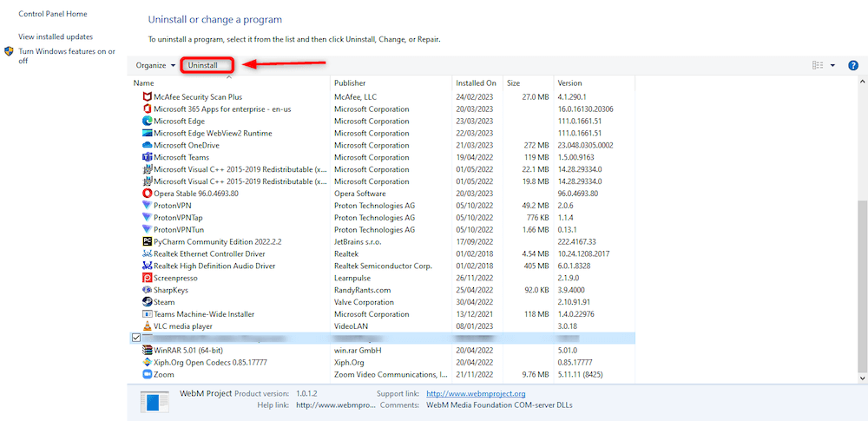Select the Screenpresso icon
Image resolution: width=868 pixels, height=421 pixels.
coord(148,278)
